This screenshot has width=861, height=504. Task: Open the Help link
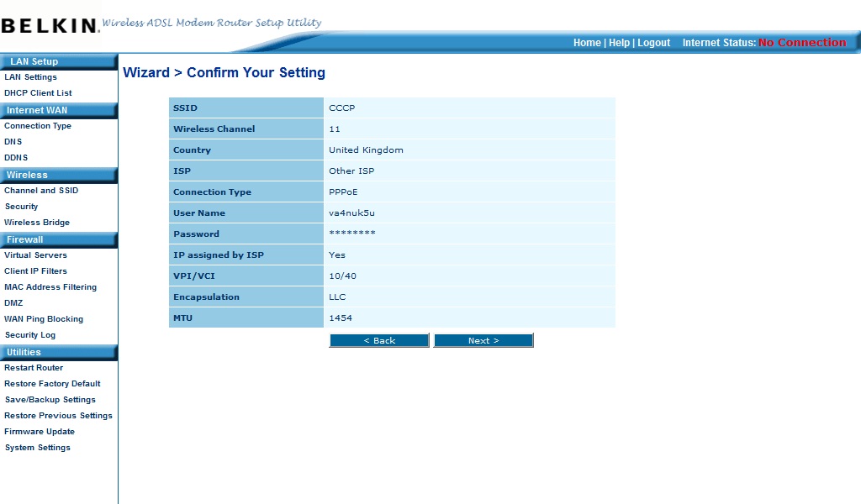619,43
